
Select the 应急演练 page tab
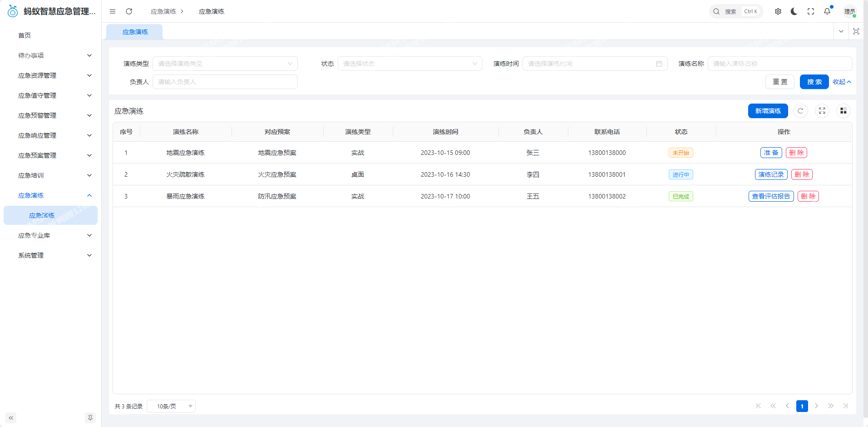135,32
